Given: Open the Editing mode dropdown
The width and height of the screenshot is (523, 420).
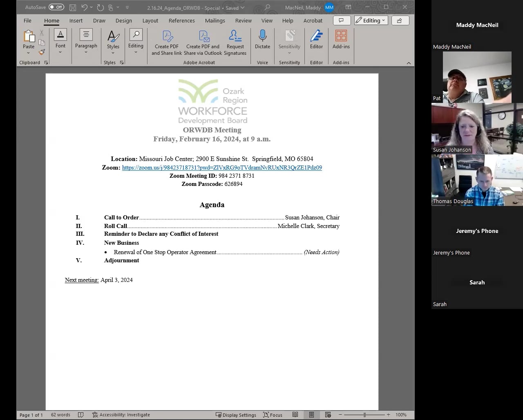Looking at the screenshot, I should click(x=371, y=20).
